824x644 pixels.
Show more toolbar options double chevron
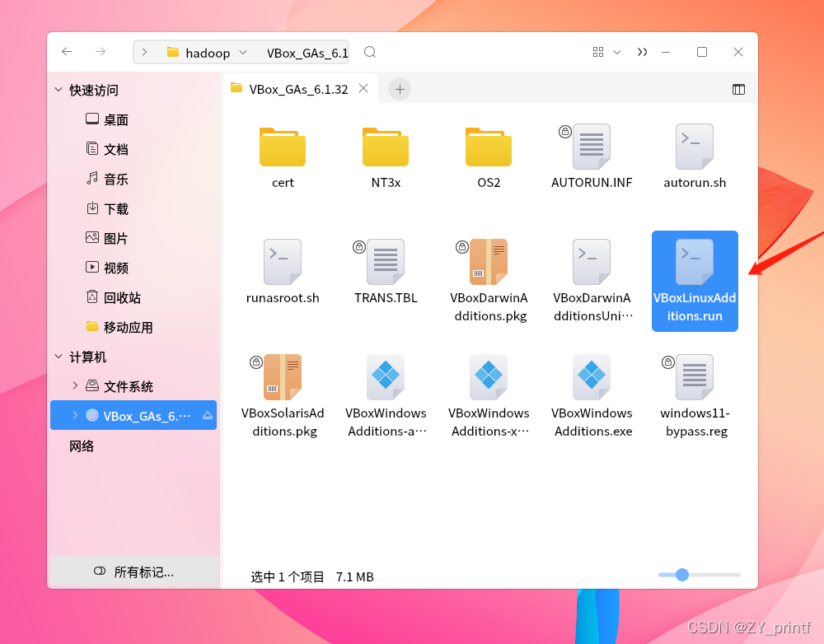[x=642, y=52]
